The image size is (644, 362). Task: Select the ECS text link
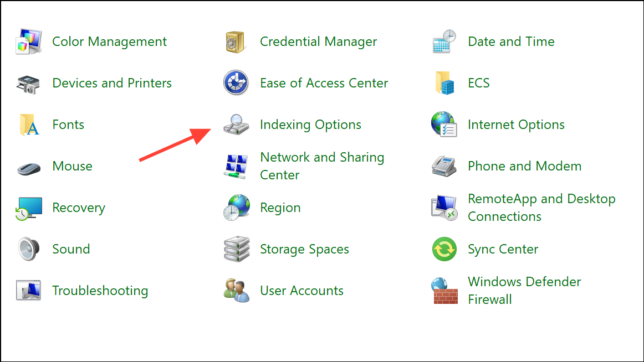[x=478, y=83]
